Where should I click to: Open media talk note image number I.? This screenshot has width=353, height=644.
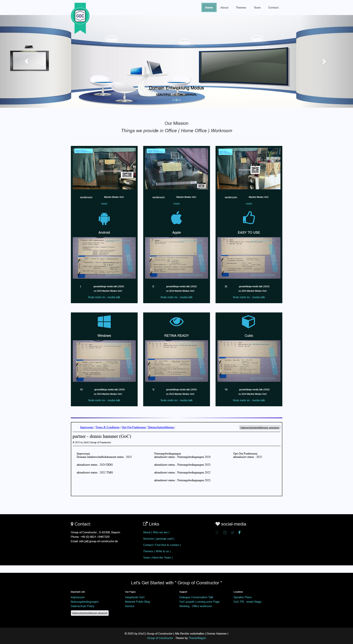104,258
